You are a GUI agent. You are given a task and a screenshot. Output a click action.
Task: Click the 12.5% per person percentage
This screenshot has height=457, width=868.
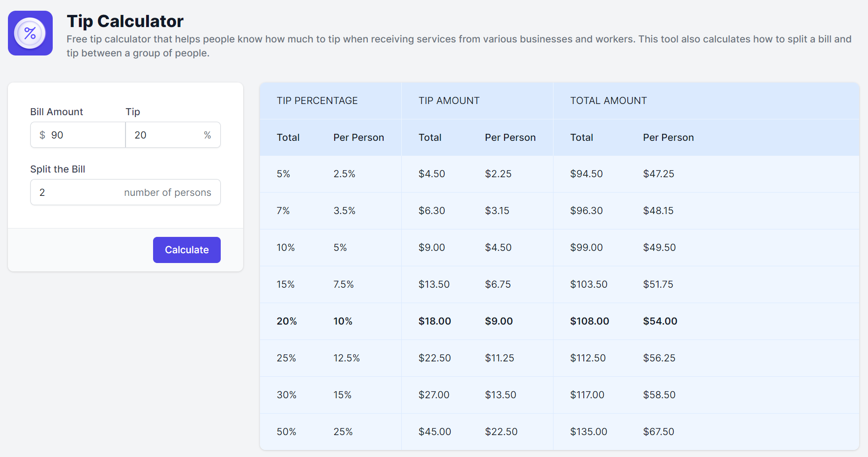point(346,358)
